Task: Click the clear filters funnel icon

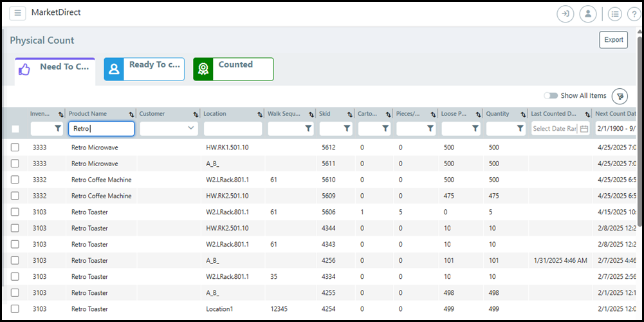Action: (x=620, y=96)
